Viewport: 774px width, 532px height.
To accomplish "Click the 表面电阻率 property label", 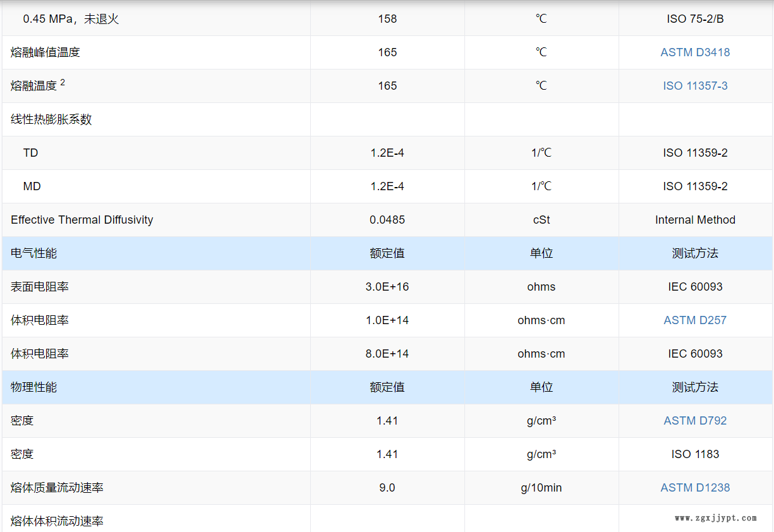I will click(x=40, y=287).
